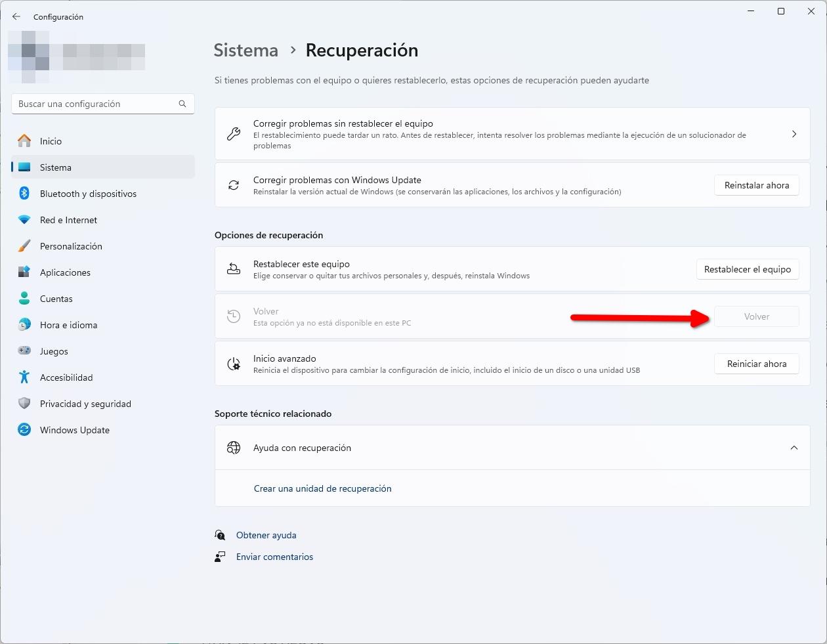Viewport: 827px width, 644px height.
Task: Select Juegos in the navigation menu
Action: coord(54,351)
